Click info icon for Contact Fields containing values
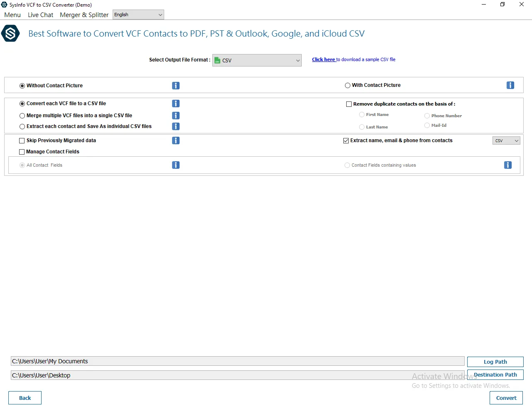 tap(508, 165)
